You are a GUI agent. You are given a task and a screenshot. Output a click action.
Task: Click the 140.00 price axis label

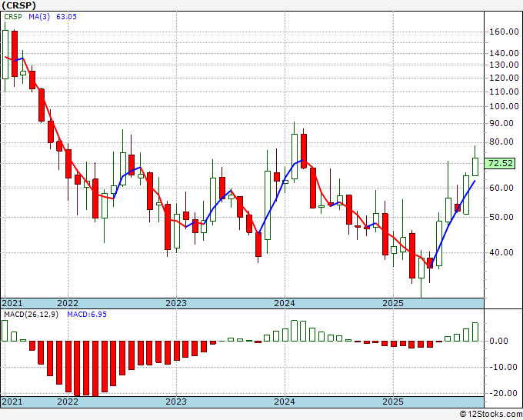click(x=504, y=53)
